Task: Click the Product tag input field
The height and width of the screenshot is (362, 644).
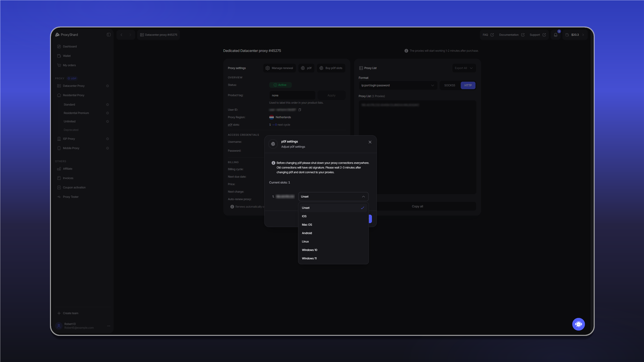Action: pyautogui.click(x=292, y=96)
